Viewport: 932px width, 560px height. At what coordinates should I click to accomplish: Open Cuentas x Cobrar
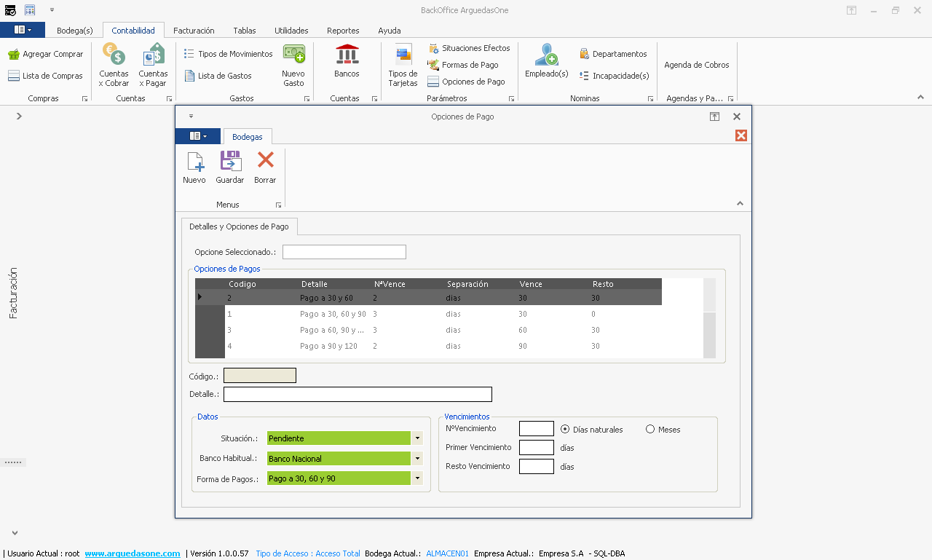coord(114,65)
